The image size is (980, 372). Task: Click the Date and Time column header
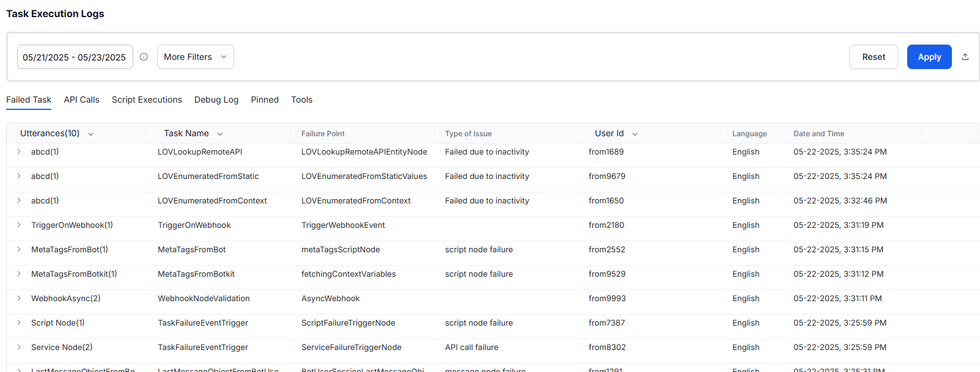(819, 134)
